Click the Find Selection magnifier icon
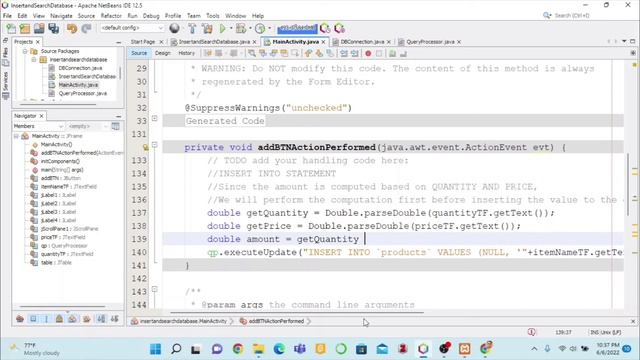Image resolution: width=640 pixels, height=360 pixels. point(252,53)
